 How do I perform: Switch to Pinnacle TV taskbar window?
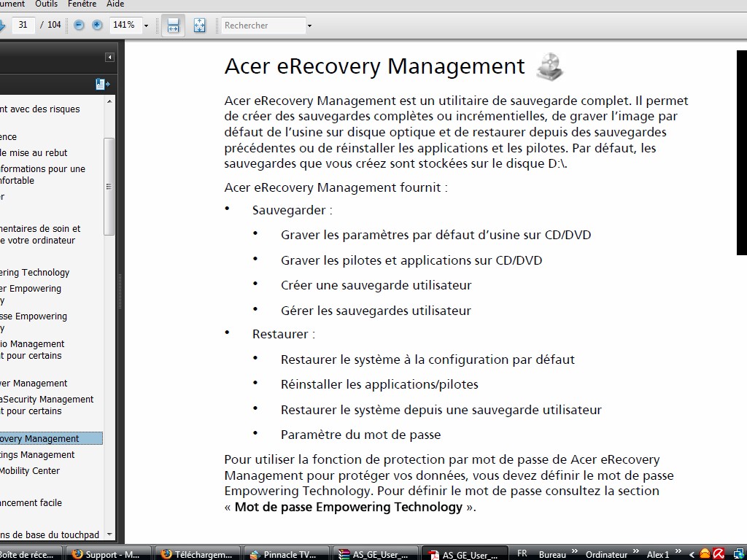(285, 554)
